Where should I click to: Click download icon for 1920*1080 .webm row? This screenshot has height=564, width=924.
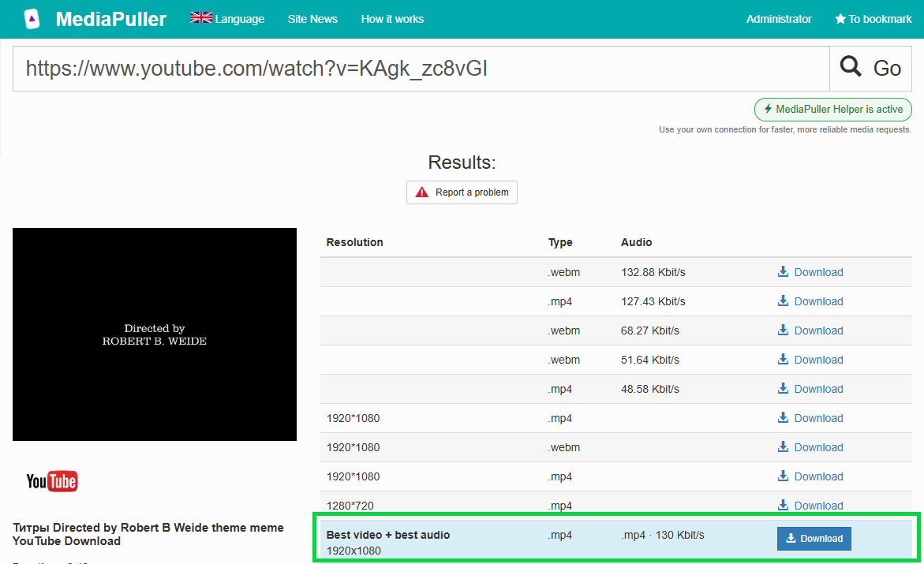click(x=784, y=446)
